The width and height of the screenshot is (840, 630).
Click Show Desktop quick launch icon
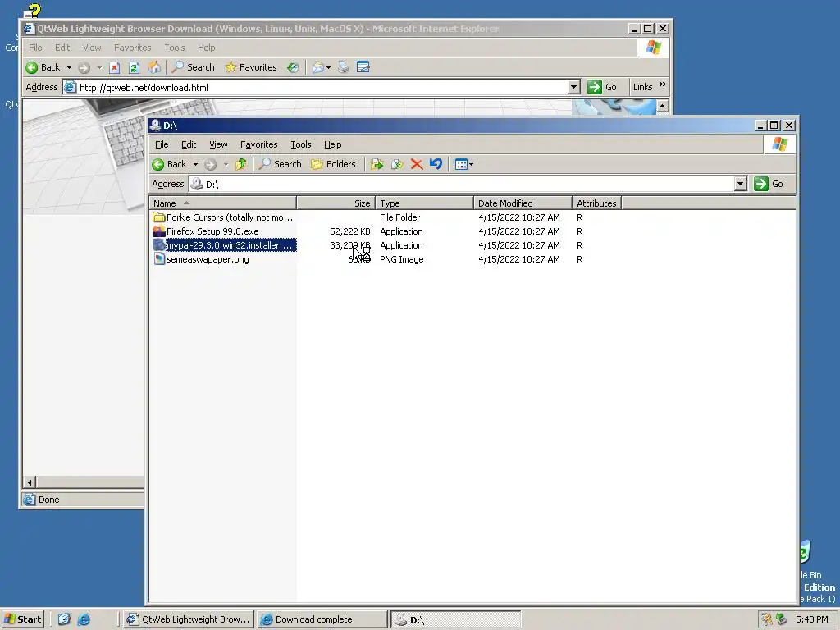[64, 619]
